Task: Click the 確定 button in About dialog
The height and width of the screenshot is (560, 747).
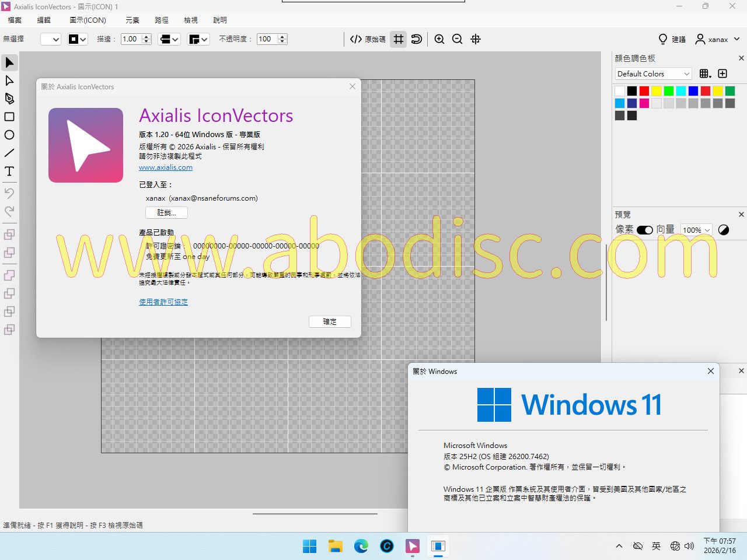Action: coord(330,321)
